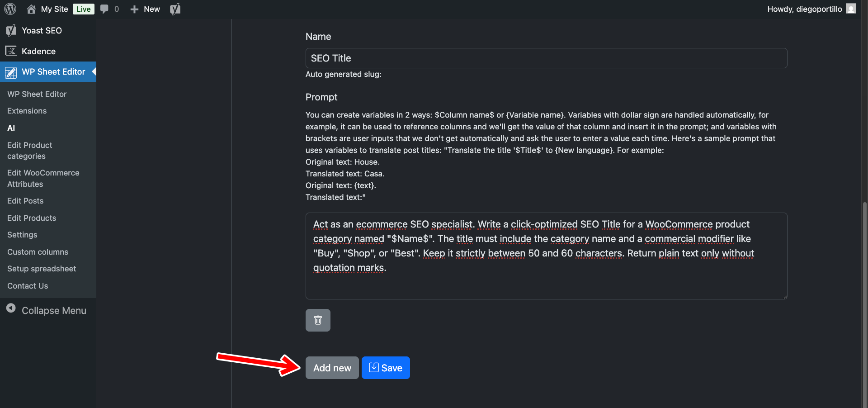Open Yoast SEO in the sidebar

(x=42, y=30)
